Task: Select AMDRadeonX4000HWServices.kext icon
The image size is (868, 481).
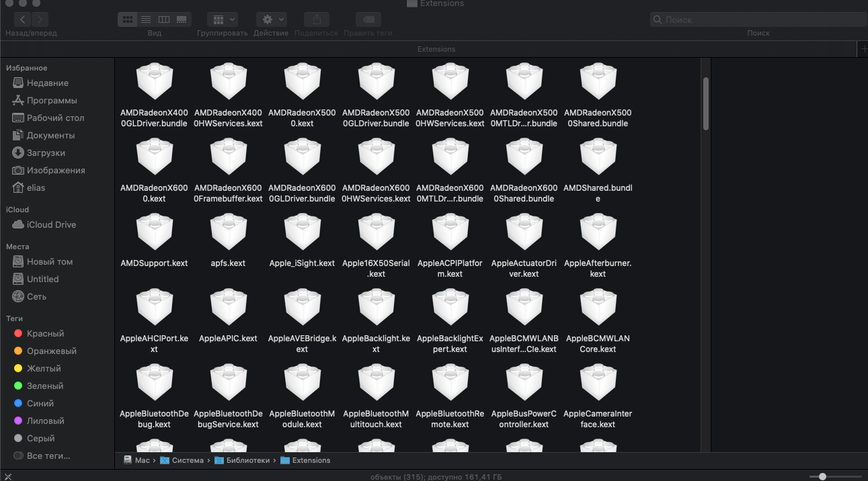Action: pyautogui.click(x=228, y=82)
